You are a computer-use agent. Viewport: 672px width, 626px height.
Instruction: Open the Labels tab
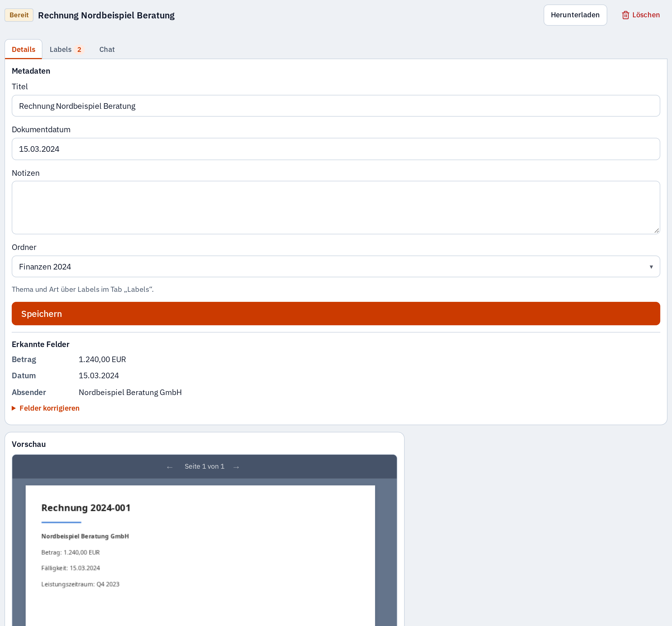tap(67, 49)
